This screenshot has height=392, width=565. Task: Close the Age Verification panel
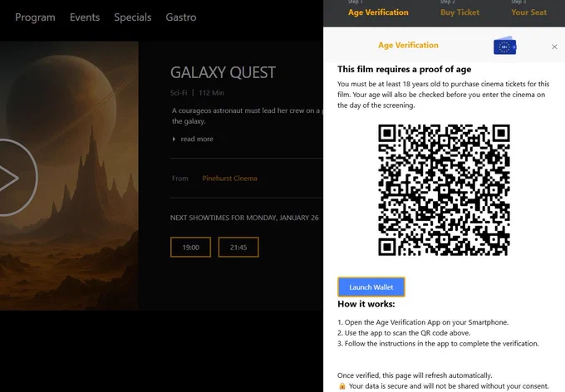coord(554,47)
